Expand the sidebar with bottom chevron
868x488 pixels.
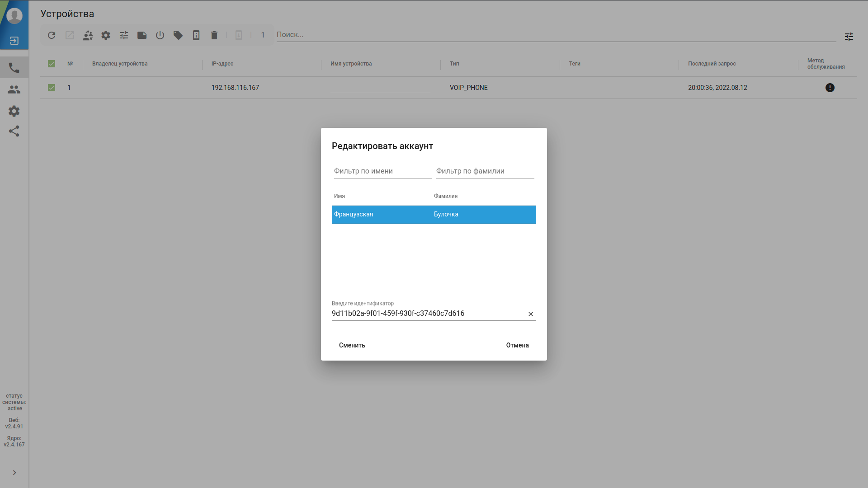point(14,473)
